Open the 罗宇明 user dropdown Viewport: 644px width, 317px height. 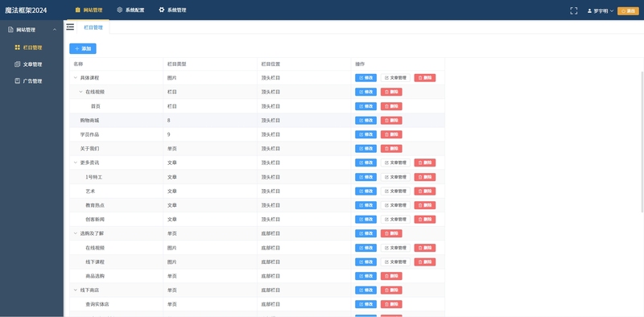[x=601, y=11]
